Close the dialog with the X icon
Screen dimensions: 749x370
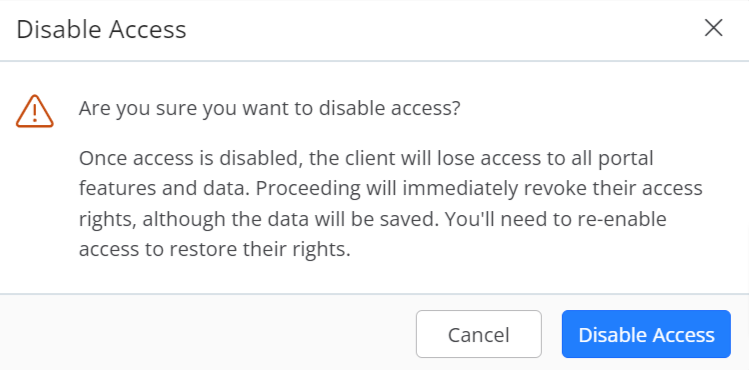click(714, 28)
